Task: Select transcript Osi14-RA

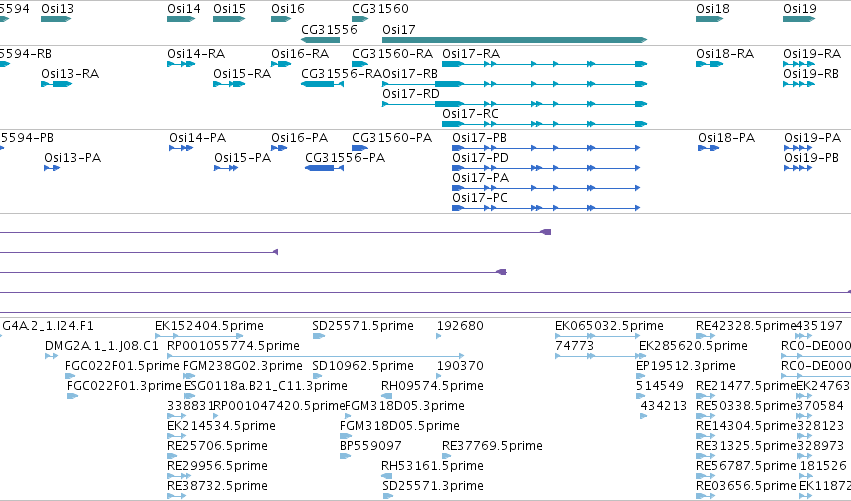Action: (x=181, y=64)
